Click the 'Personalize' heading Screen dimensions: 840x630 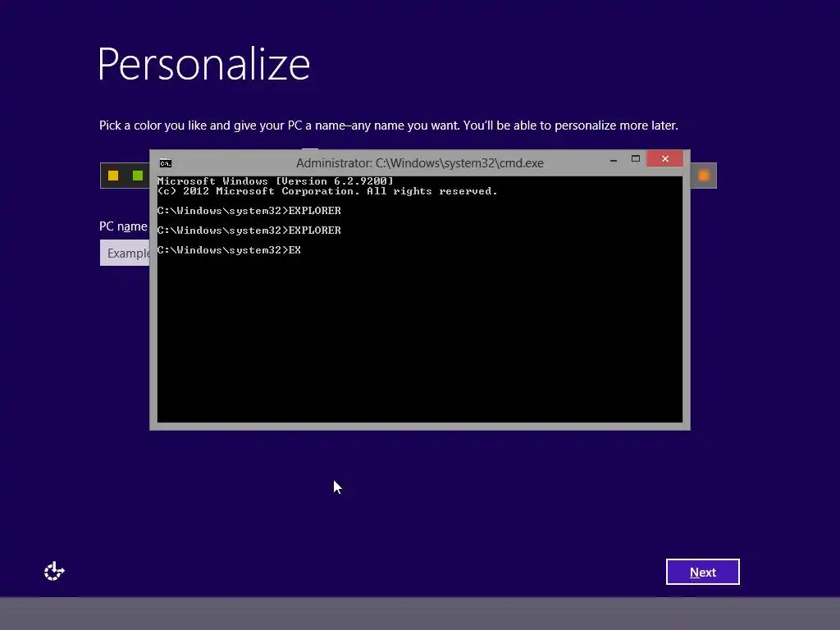click(203, 64)
